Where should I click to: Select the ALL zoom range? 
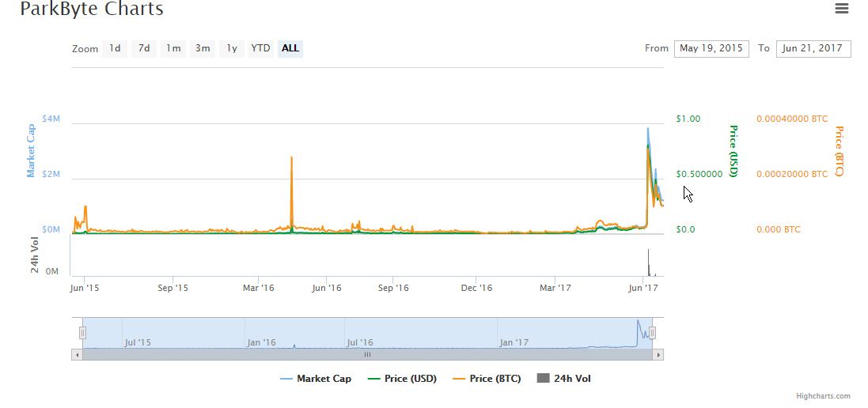click(x=290, y=49)
